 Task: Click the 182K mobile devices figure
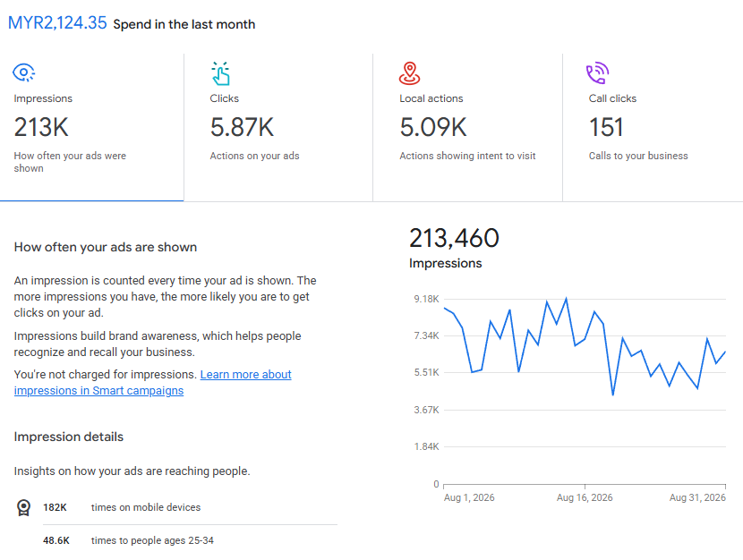coord(55,507)
